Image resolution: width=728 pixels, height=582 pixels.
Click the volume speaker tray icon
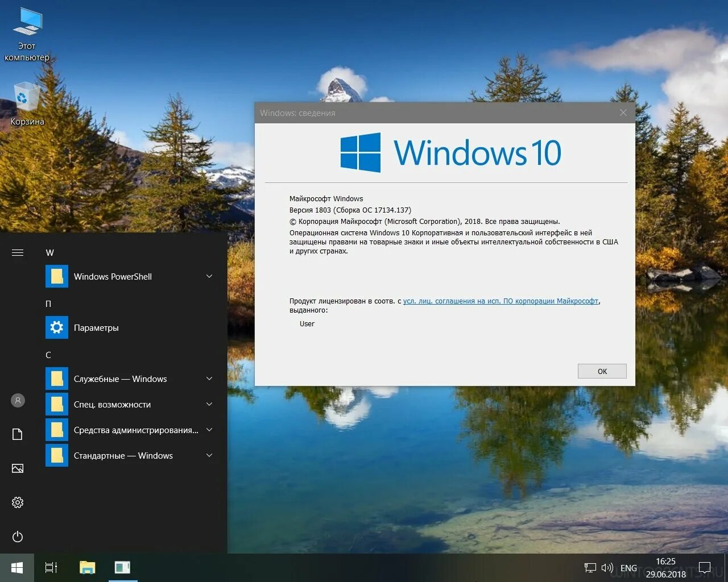pos(607,568)
